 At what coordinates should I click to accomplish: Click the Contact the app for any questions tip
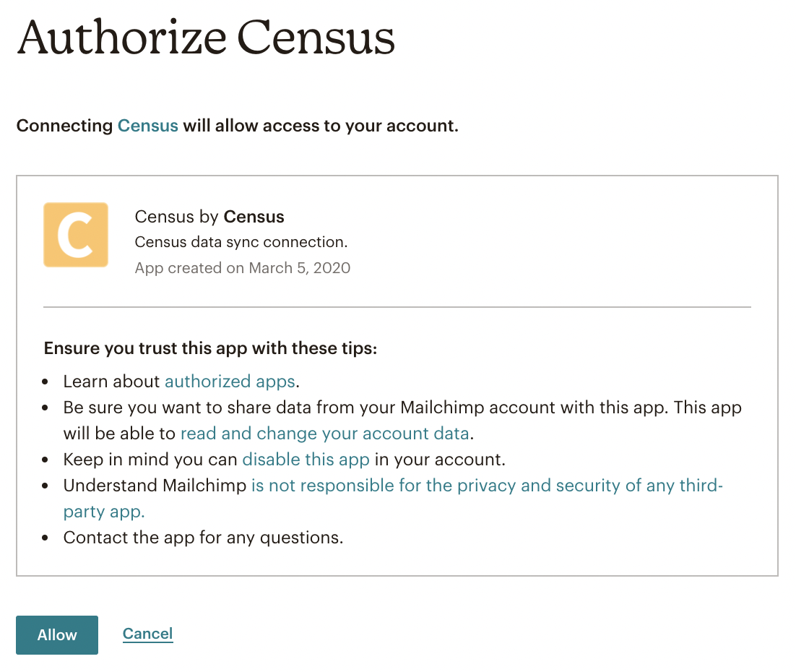203,538
